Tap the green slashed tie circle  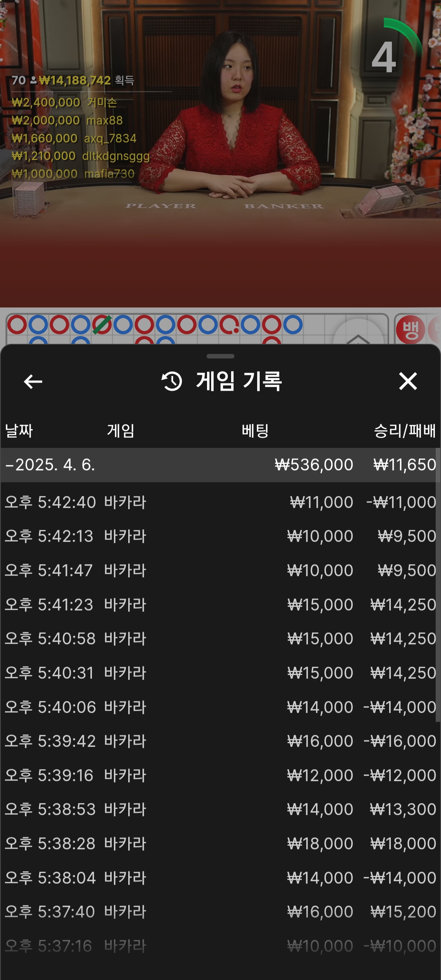tap(102, 325)
